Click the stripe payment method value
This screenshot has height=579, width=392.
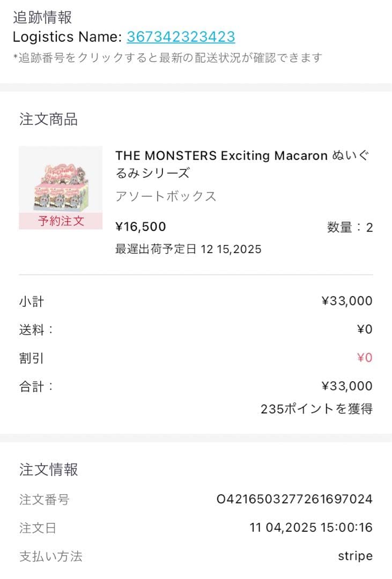(356, 556)
